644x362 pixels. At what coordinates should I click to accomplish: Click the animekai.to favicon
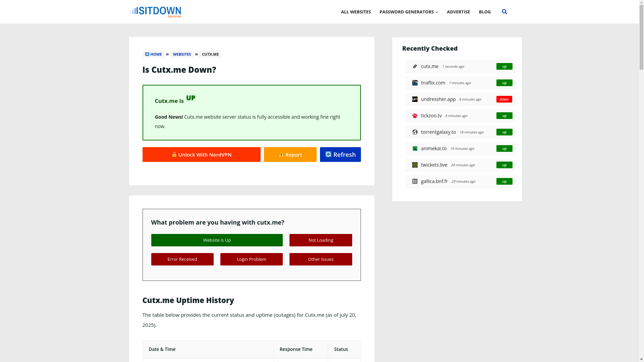coord(415,148)
